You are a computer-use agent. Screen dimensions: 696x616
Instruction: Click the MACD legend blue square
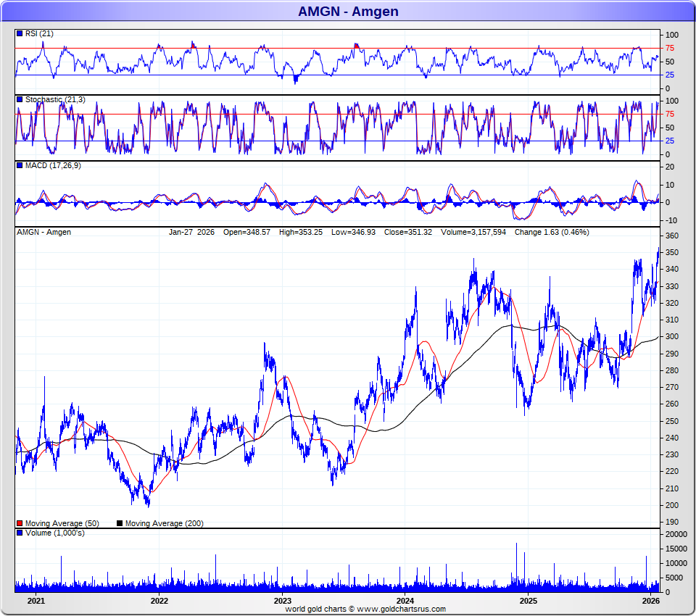(20, 165)
